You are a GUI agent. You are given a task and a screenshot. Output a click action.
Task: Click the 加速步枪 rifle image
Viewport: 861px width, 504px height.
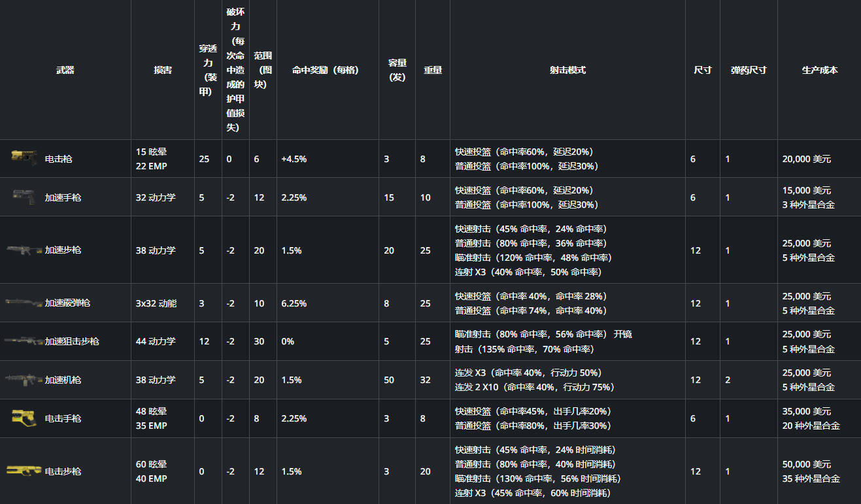24,250
